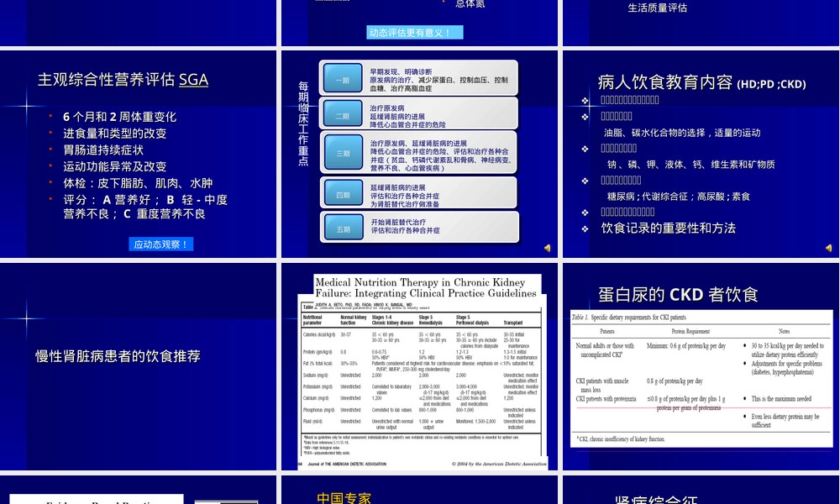Select the 肾病综合征 slide thumbnail
This screenshot has height=504, width=840.
701,490
